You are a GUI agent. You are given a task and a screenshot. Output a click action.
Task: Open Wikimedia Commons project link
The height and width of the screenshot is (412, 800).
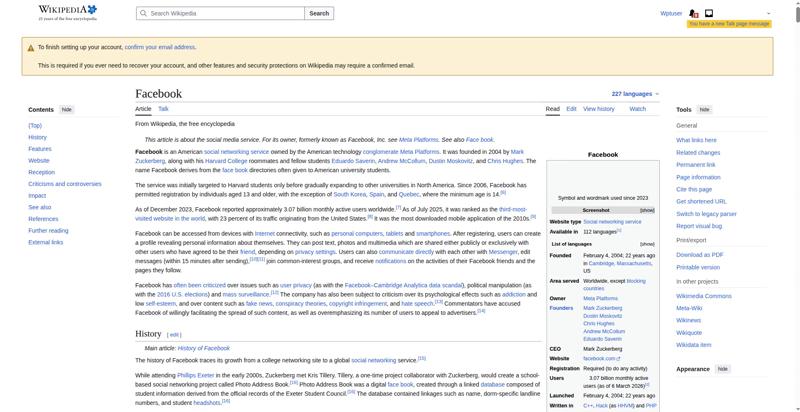[704, 296]
